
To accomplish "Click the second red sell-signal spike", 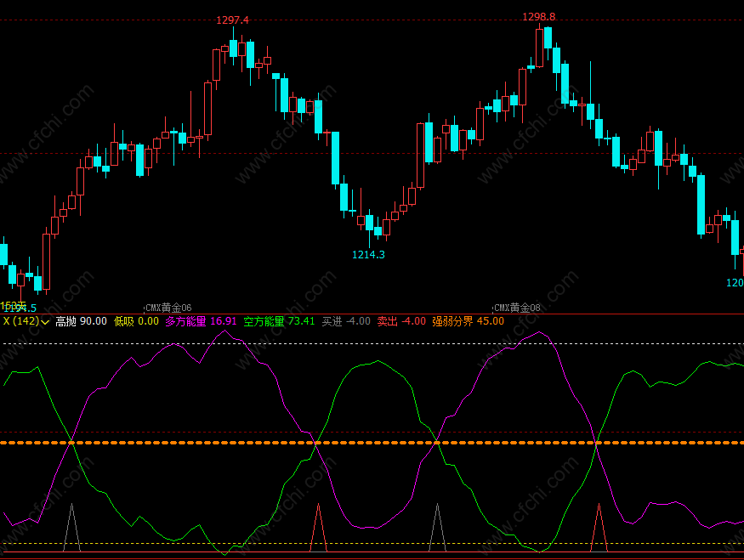I will pyautogui.click(x=599, y=528).
